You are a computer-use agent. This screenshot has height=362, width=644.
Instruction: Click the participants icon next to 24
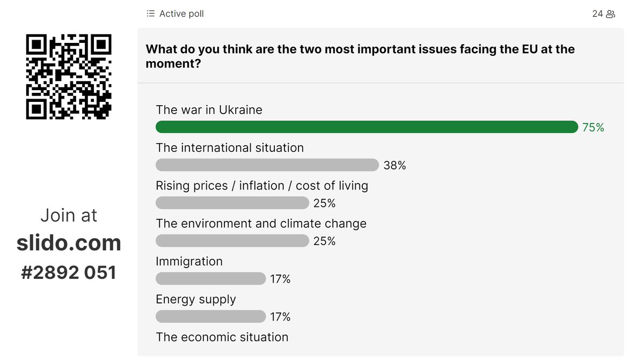click(x=611, y=14)
